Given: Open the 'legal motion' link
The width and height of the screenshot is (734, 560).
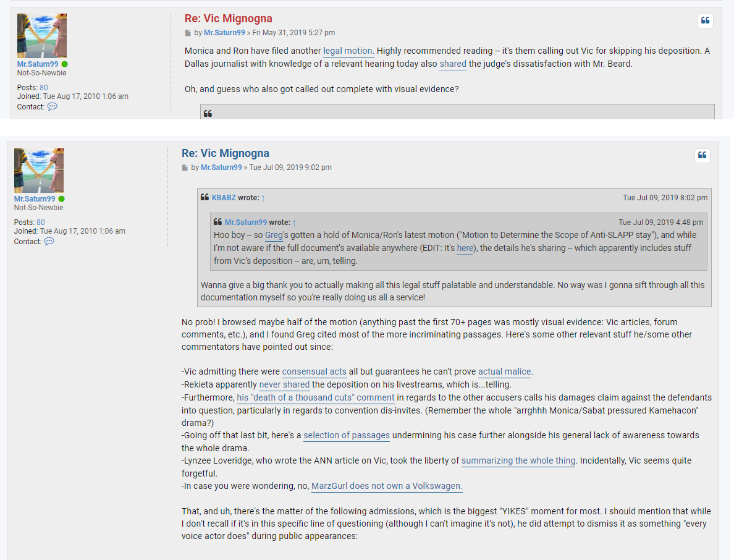Looking at the screenshot, I should [x=348, y=51].
